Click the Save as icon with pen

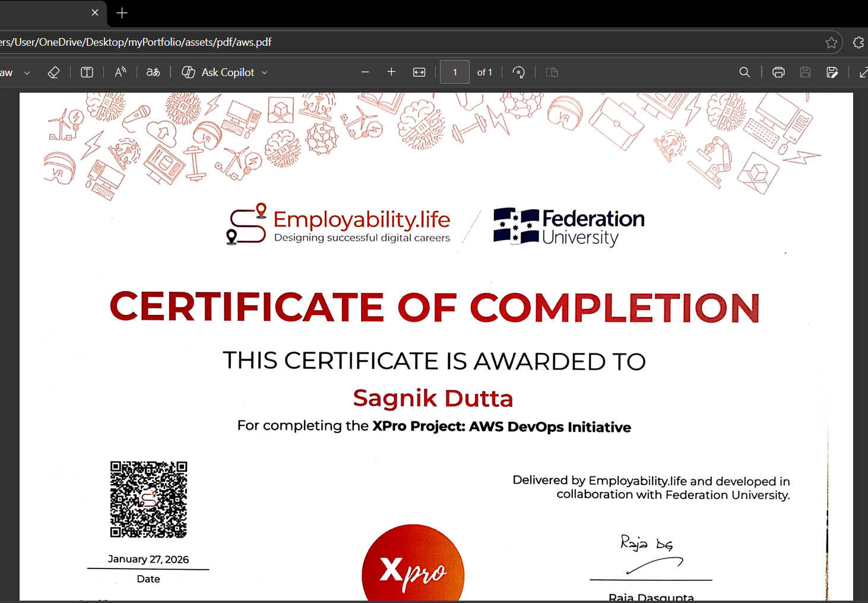[832, 72]
